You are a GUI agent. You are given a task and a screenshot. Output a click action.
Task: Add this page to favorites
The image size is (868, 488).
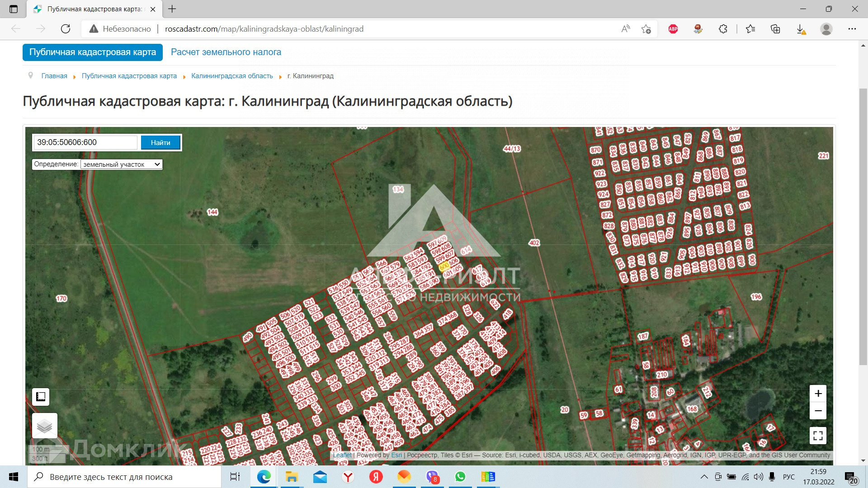646,29
